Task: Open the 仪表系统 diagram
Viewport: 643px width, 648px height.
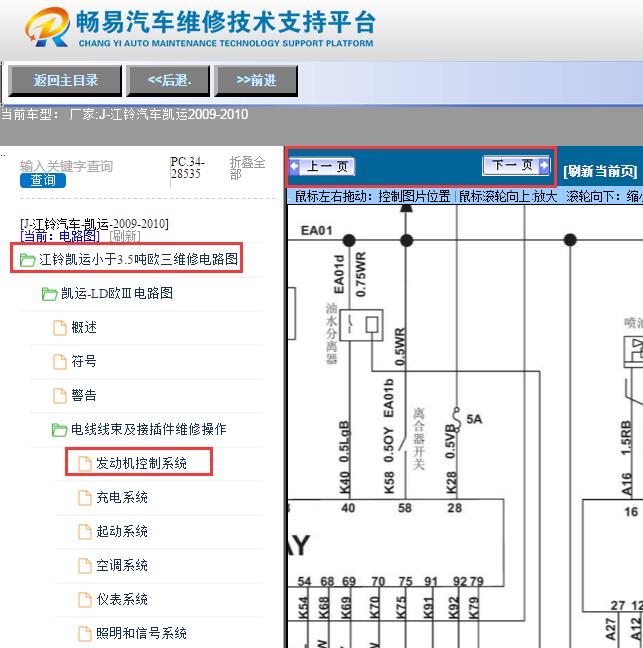Action: (122, 599)
